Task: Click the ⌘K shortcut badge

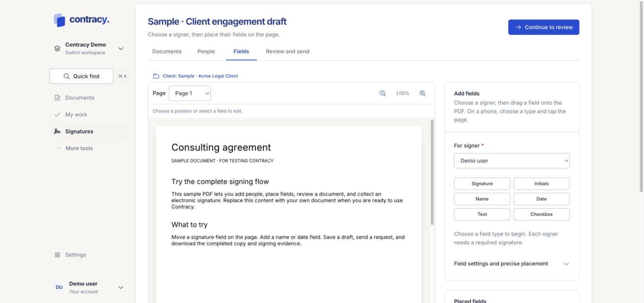Action: [x=123, y=76]
